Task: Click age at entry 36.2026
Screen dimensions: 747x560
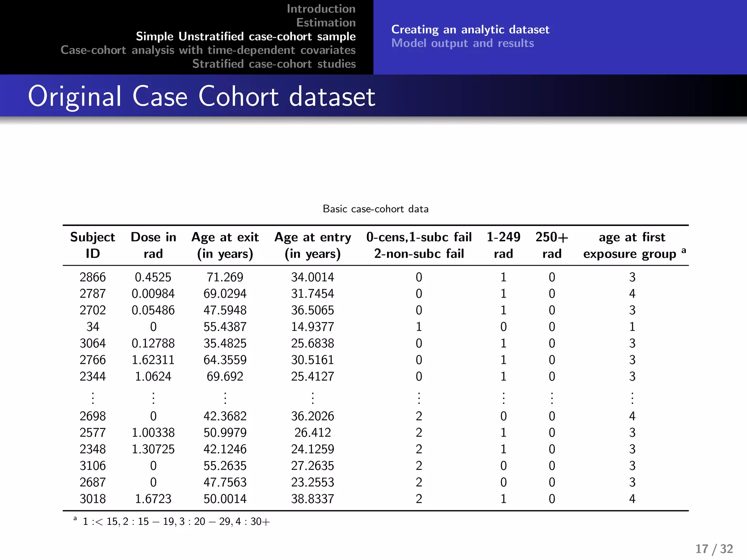Action: (313, 416)
